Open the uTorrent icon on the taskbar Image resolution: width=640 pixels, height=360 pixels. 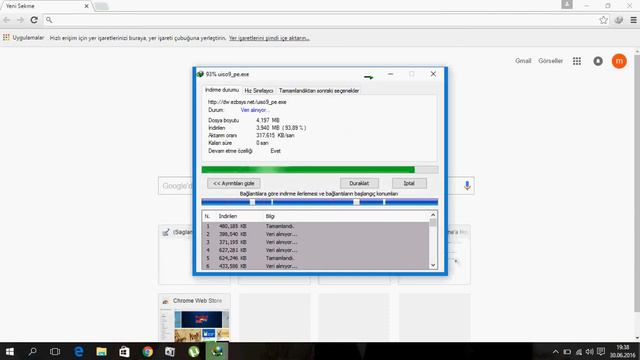194,351
